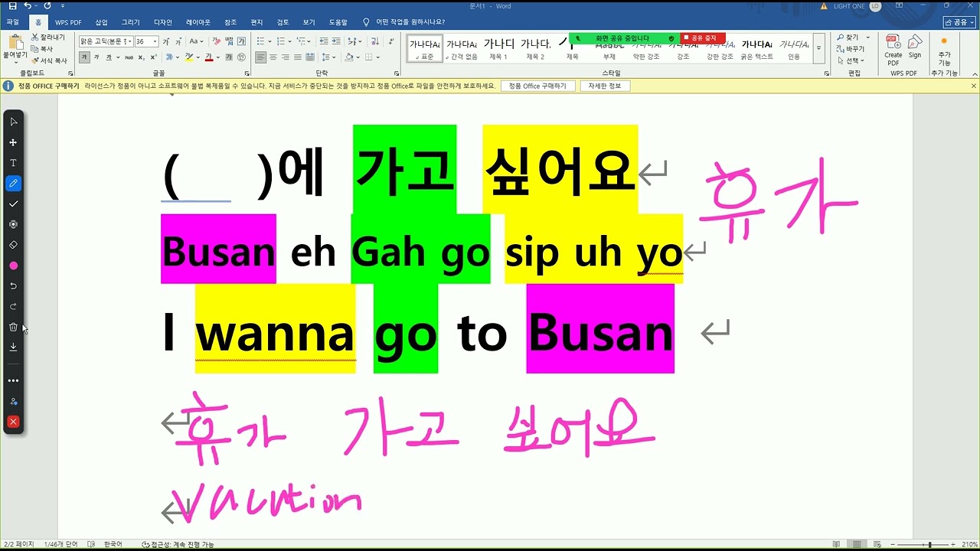Close annotation toolbar with red X
Viewport: 980px width, 551px height.
(13, 422)
